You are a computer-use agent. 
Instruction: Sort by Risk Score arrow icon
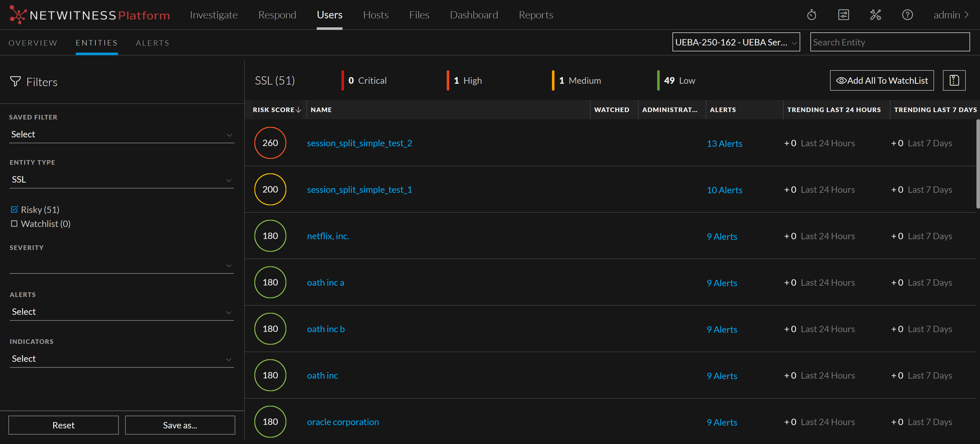point(299,110)
